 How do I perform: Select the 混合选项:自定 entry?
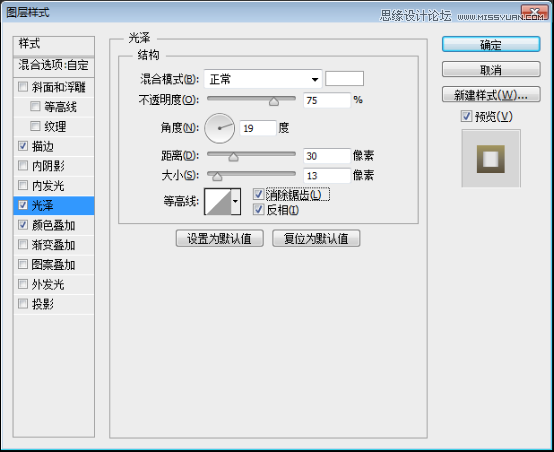click(x=54, y=66)
